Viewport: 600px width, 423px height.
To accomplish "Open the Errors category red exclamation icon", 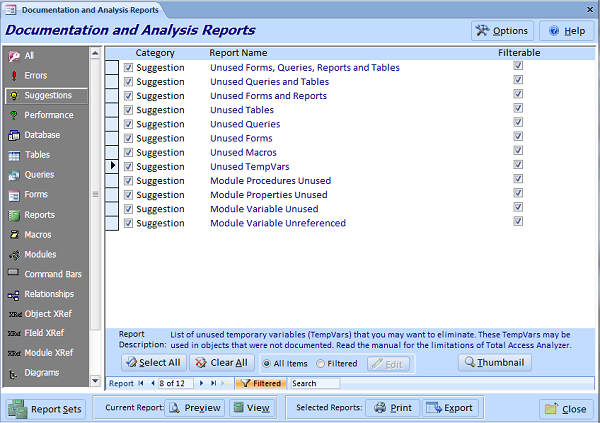I will [14, 76].
